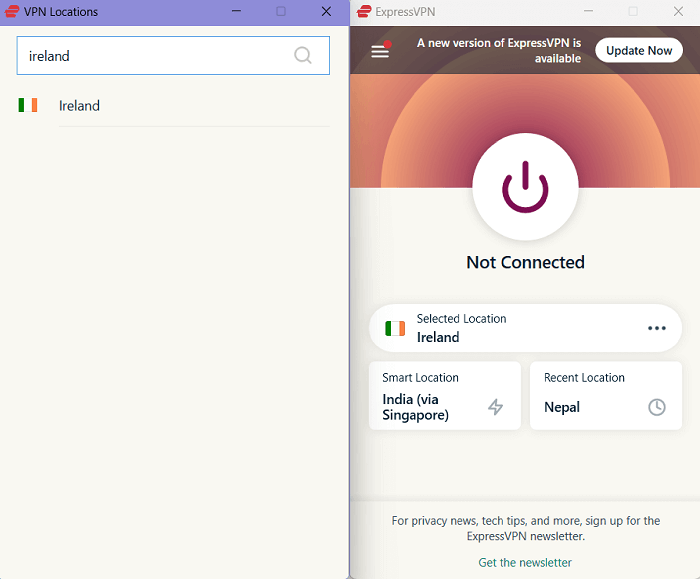Click the new version available message
The height and width of the screenshot is (579, 700).
[x=499, y=50]
